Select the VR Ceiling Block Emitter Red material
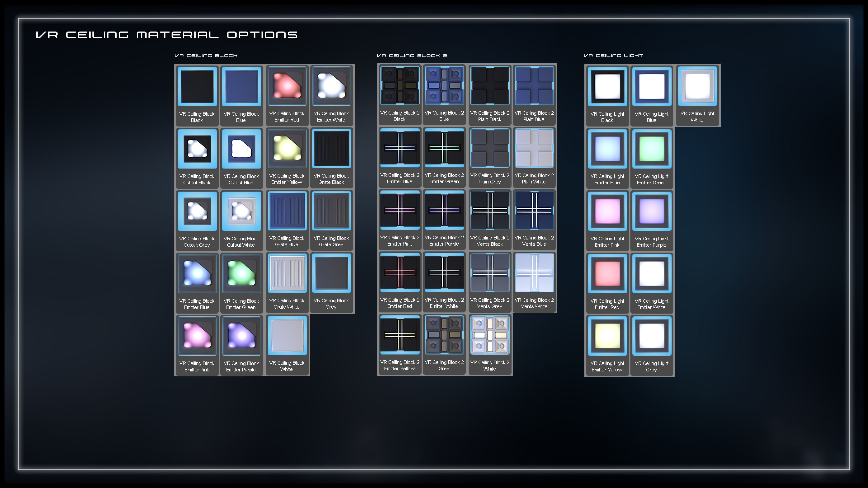Screen dimensions: 868x488 pyautogui.click(x=287, y=86)
